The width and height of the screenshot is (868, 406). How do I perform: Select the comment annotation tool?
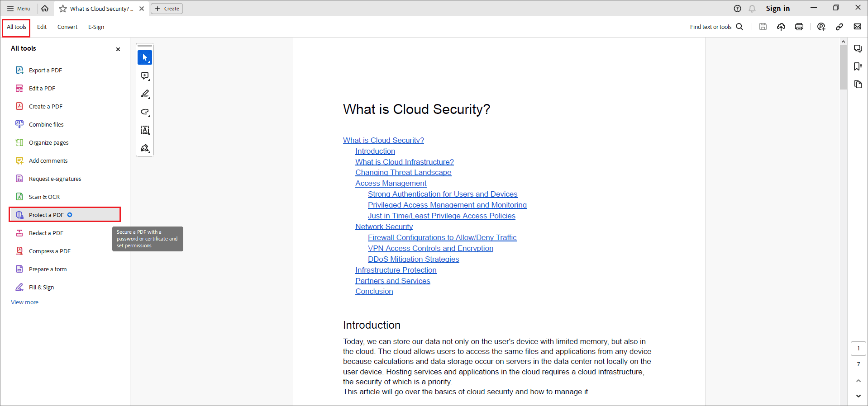[144, 76]
